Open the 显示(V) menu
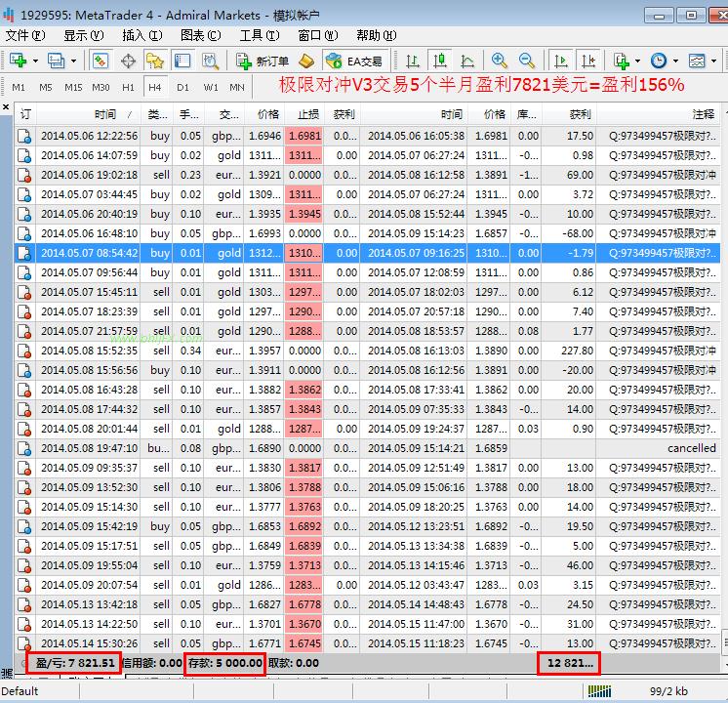Image resolution: width=728 pixels, height=703 pixels. [84, 35]
